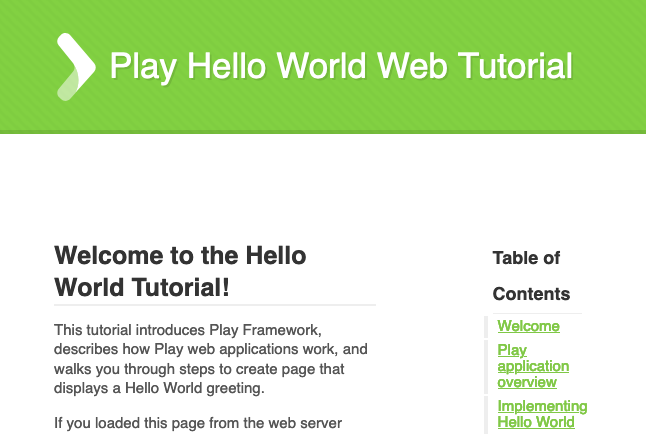Click the gray bar beside Welcome link

pyautogui.click(x=486, y=327)
